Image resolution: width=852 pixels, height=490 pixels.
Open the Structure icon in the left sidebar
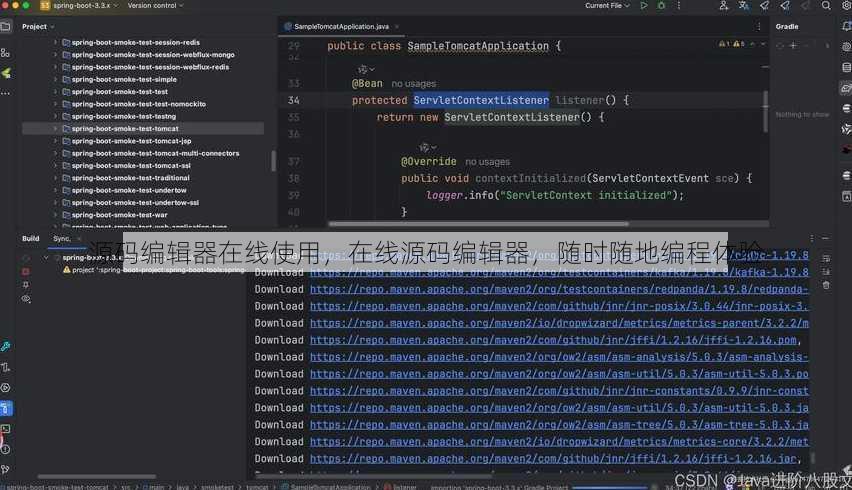[6, 53]
